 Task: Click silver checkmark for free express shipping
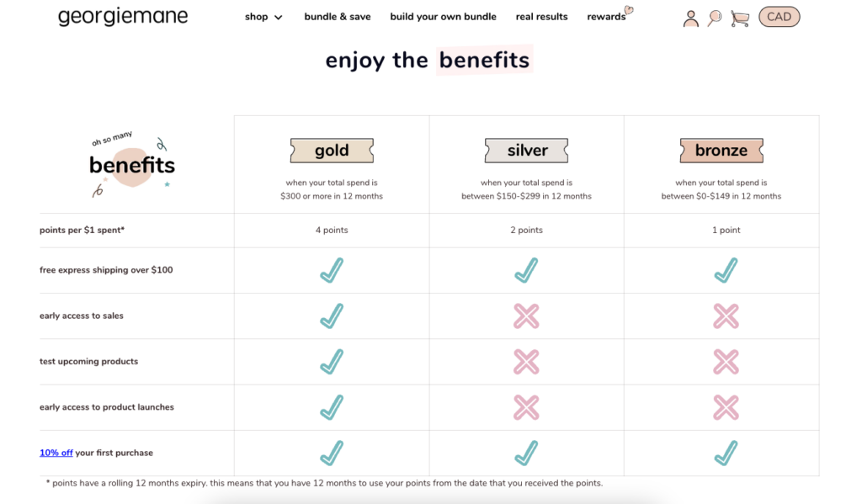527,271
